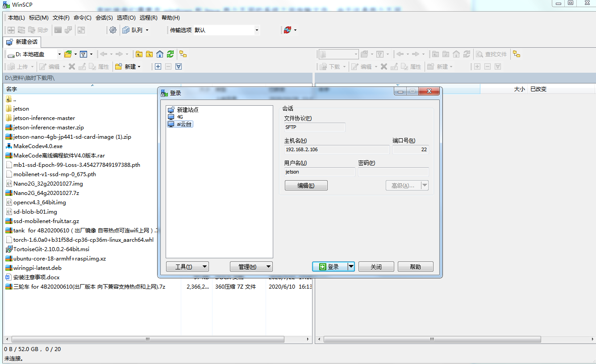The image size is (596, 364).
Task: Open the 标记(M) menu
Action: pyautogui.click(x=39, y=18)
